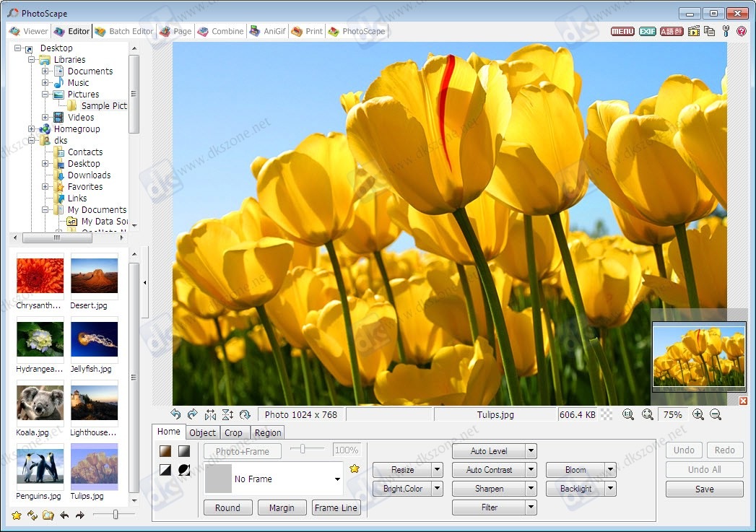Click the zoom out magnifier icon
The width and height of the screenshot is (756, 532).
(x=716, y=414)
